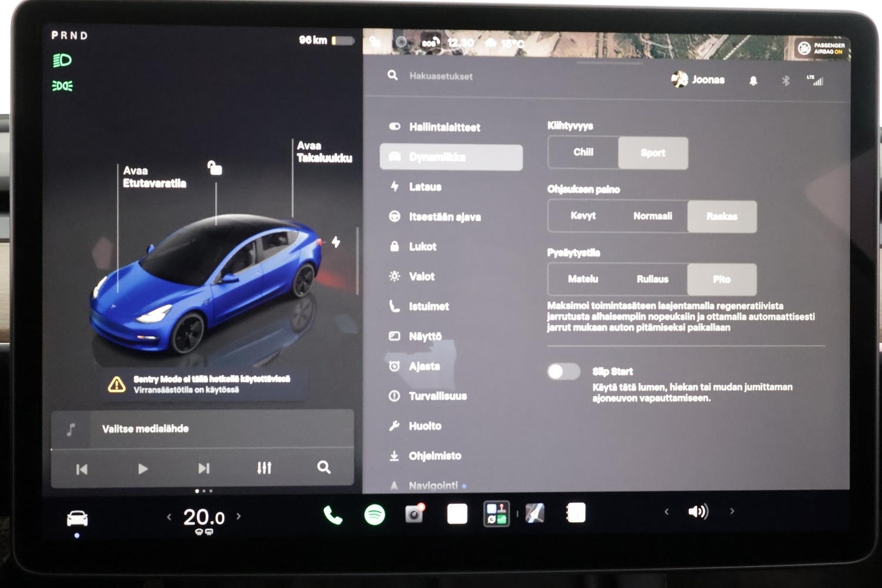Tap the LTE signal strength icon

(x=815, y=81)
